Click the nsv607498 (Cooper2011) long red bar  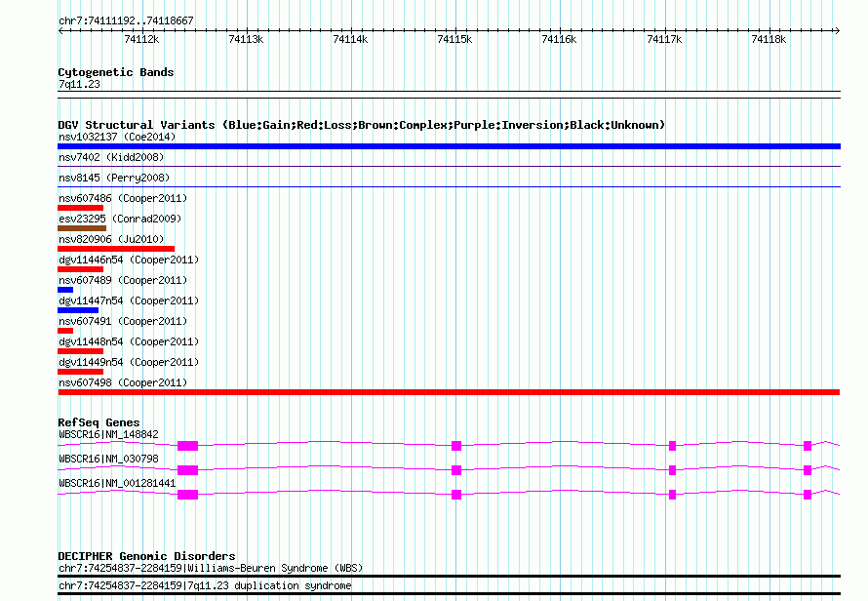point(449,392)
